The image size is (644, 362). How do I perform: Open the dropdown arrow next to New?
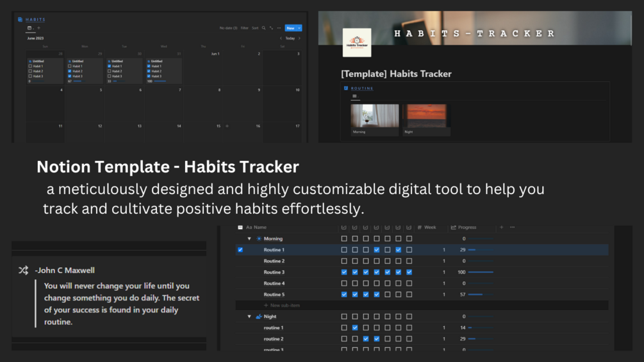coord(299,28)
